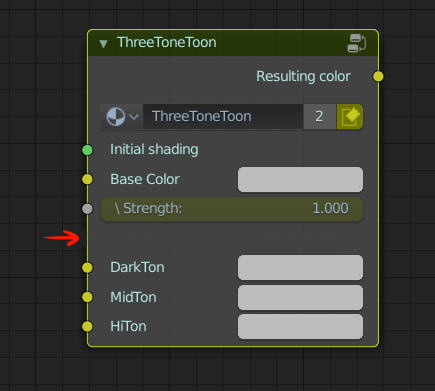Click the HiTon input socket
This screenshot has height=391, width=435.
(x=87, y=326)
